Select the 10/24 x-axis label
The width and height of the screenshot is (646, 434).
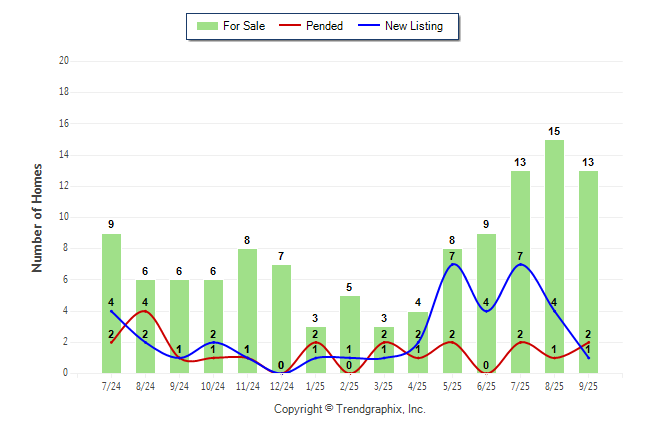pyautogui.click(x=213, y=384)
